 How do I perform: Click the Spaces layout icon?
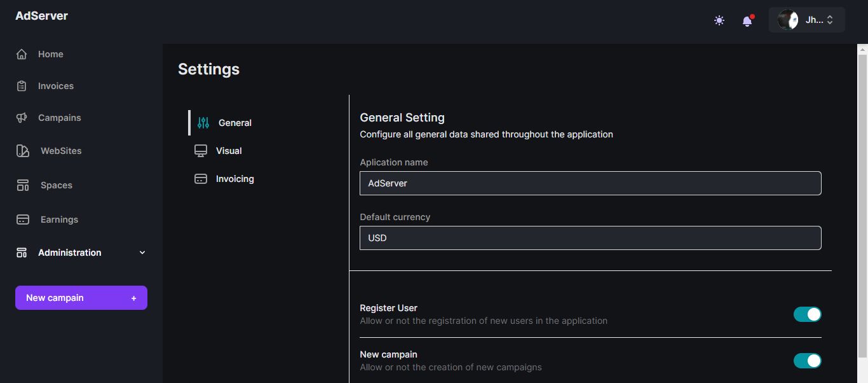23,185
